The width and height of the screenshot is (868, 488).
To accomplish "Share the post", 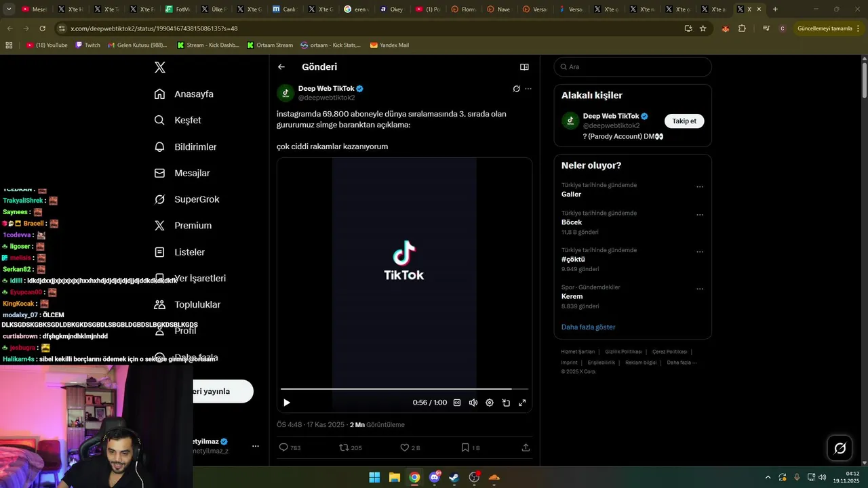I will [x=526, y=447].
